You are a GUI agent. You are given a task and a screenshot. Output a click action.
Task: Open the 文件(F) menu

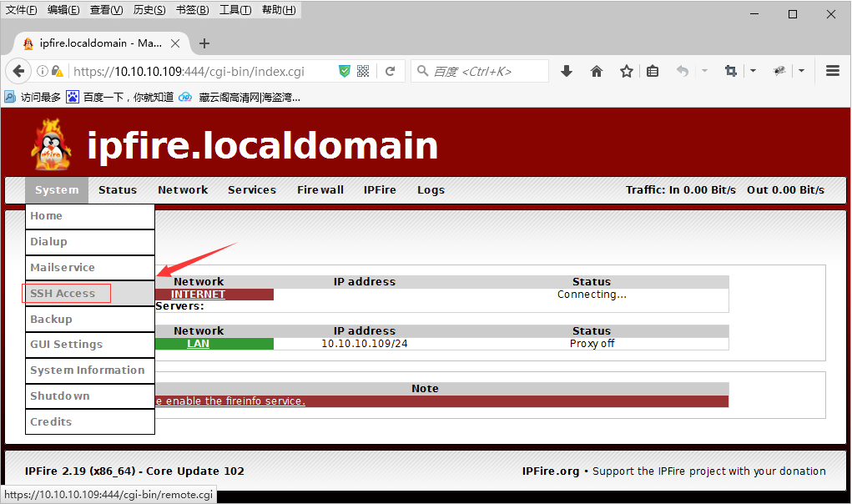click(x=21, y=10)
